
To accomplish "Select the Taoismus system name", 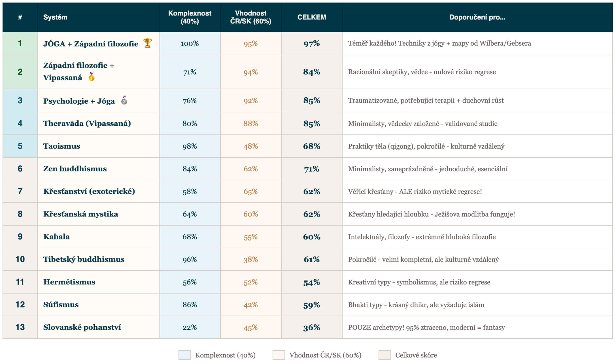I will tap(61, 146).
